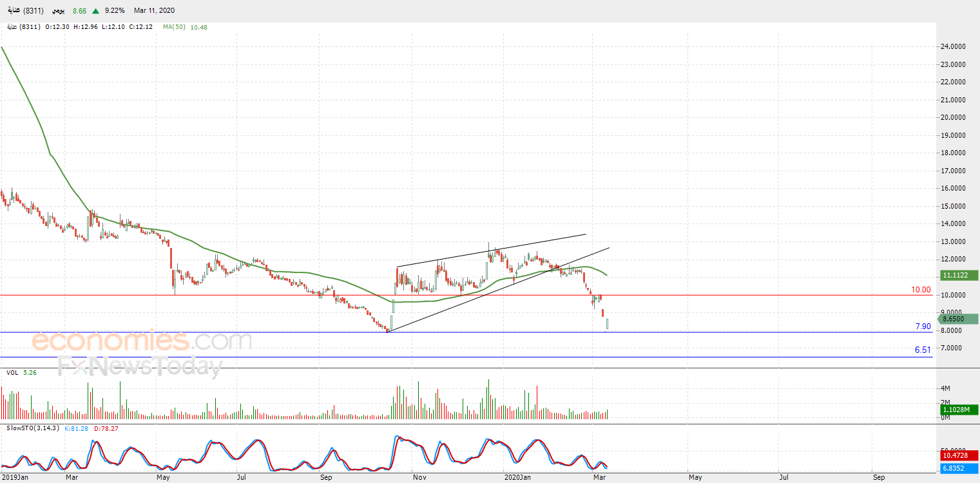Click the blue 6.8352 stochastic tag

(x=959, y=468)
